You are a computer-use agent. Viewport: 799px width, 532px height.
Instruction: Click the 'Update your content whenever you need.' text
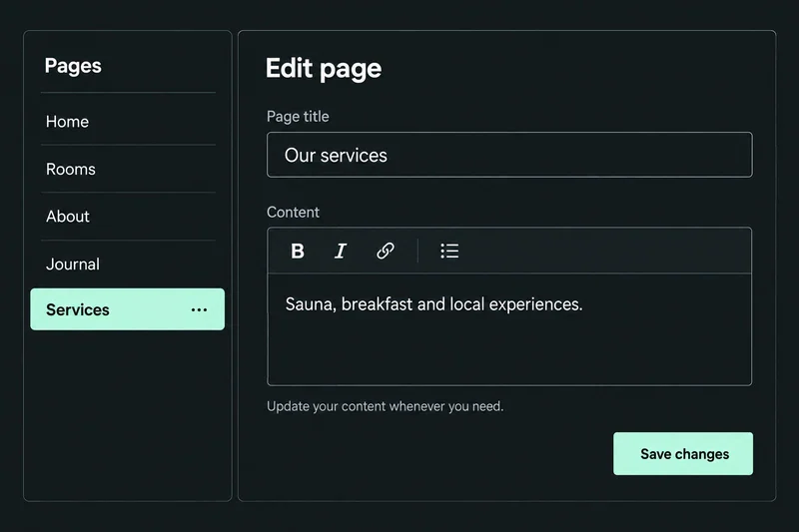386,406
